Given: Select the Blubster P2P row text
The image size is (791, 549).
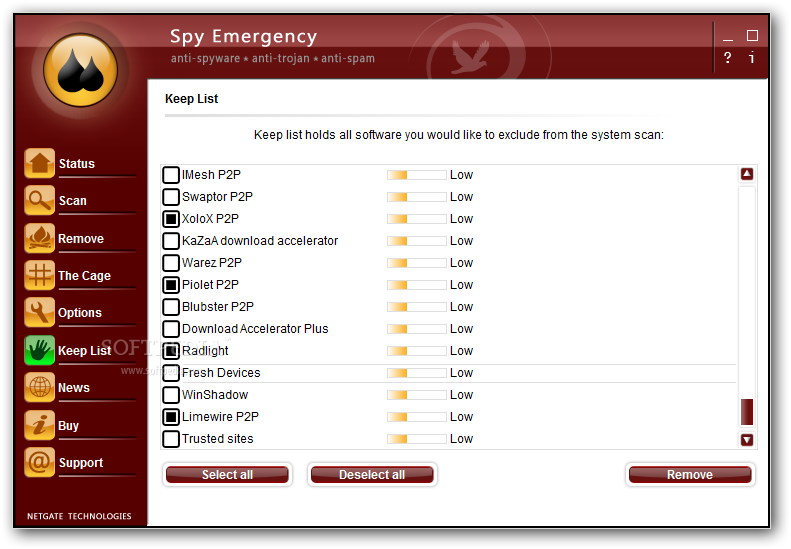Looking at the screenshot, I should coord(218,307).
